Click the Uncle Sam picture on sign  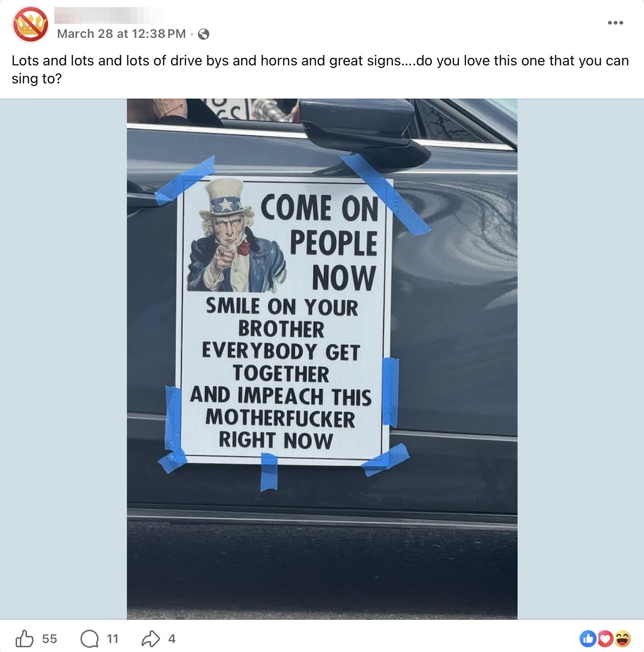coord(235,235)
